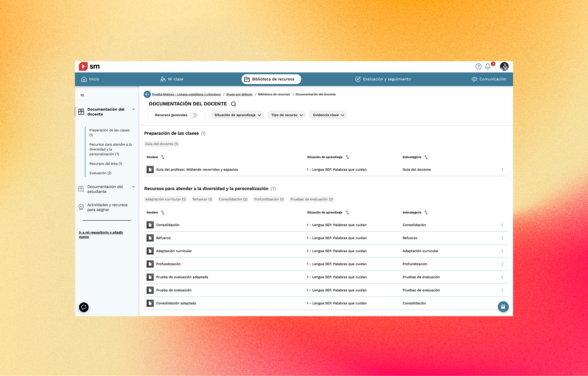Screen dimensions: 588x376
Task: Open the AI chat assistant bubble
Action: point(84,307)
